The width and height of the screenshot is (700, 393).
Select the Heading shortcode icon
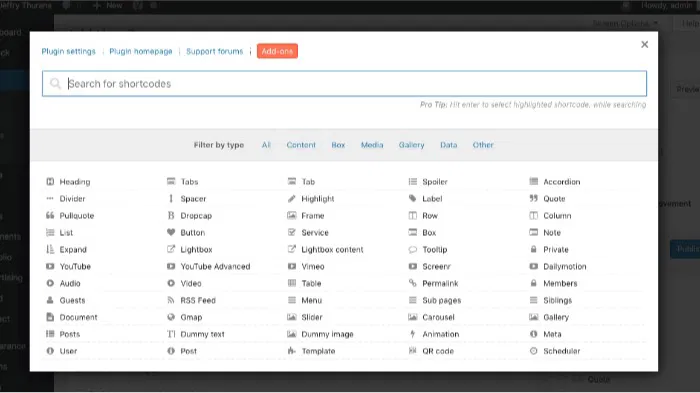pyautogui.click(x=50, y=181)
